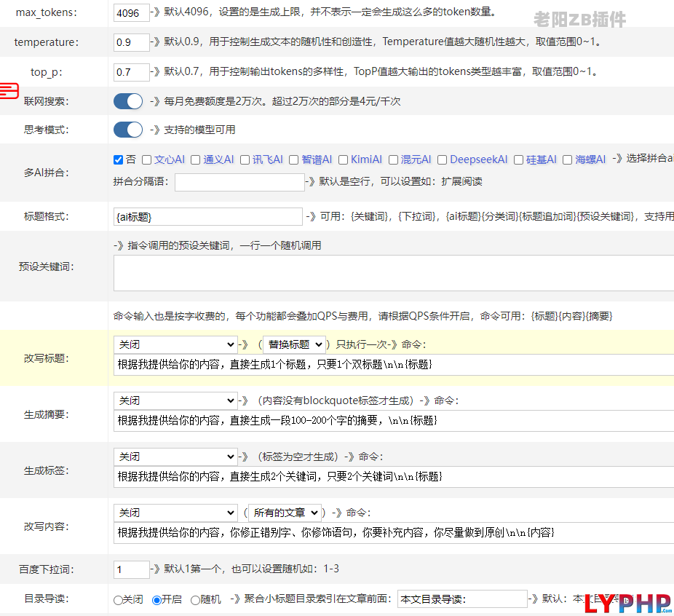Uncheck the 否 checkbox in 多AI拼合

tap(119, 159)
